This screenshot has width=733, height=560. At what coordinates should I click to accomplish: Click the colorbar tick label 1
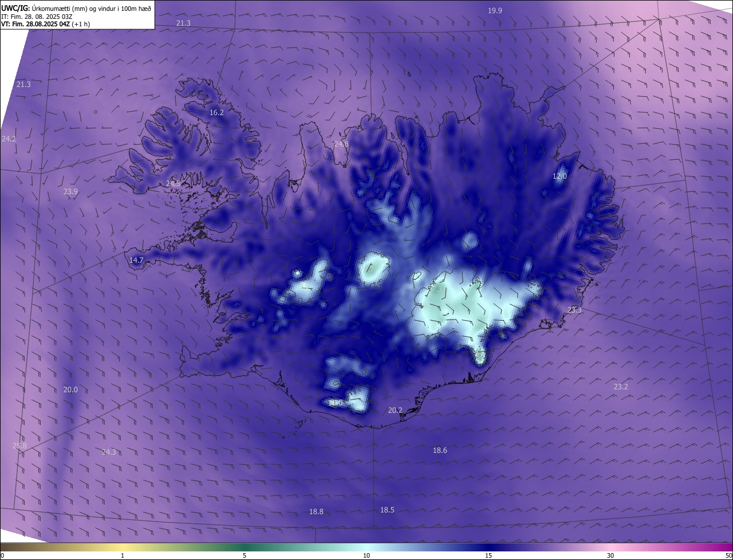coord(123,555)
